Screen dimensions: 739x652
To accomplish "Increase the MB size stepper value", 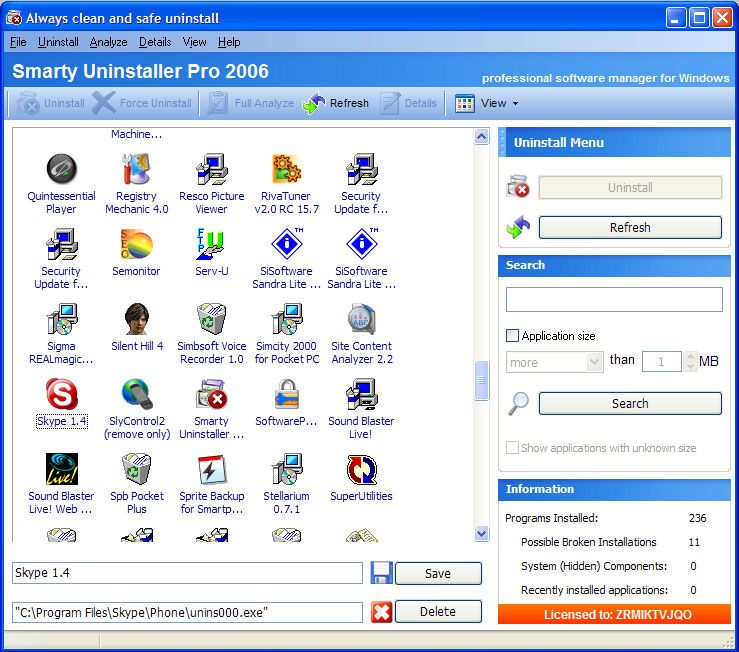I will (690, 357).
